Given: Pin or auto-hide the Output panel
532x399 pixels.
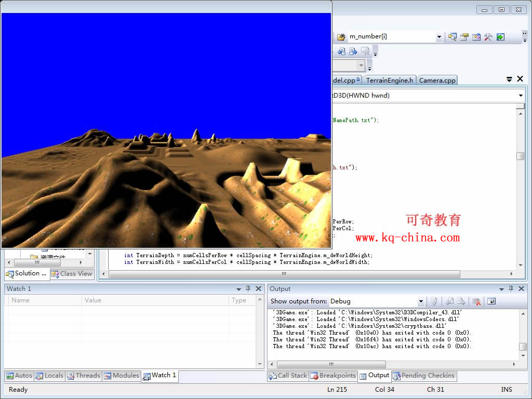Looking at the screenshot, I should click(511, 289).
